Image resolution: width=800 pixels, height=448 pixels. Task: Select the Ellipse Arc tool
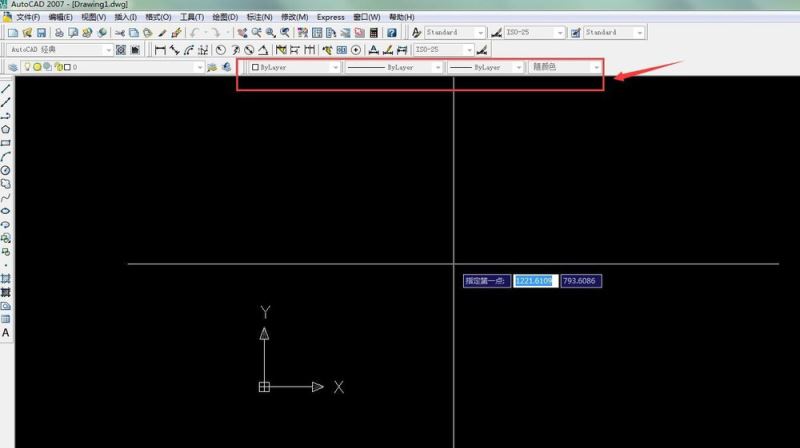point(6,225)
